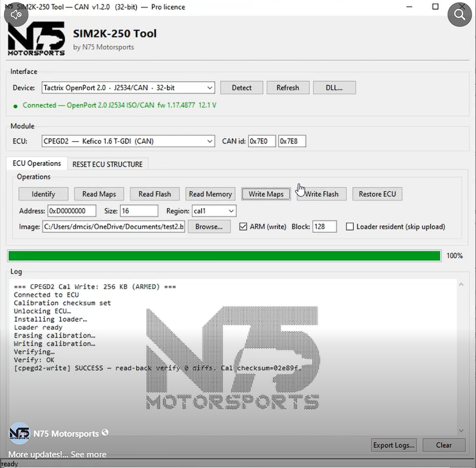Click the N75 Motorsports logo in header
476x468 pixels.
click(x=36, y=39)
